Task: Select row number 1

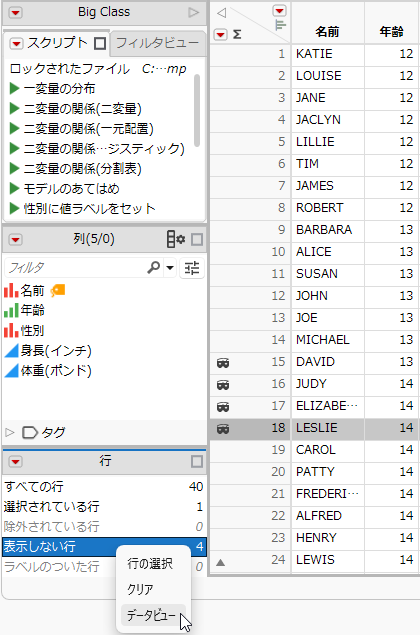Action: tap(282, 53)
